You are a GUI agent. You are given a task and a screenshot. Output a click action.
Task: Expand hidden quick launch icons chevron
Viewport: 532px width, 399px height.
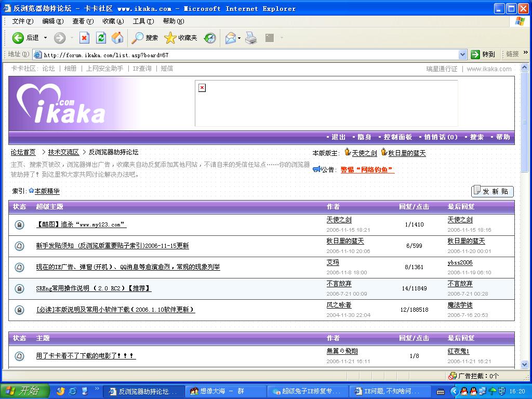96,389
